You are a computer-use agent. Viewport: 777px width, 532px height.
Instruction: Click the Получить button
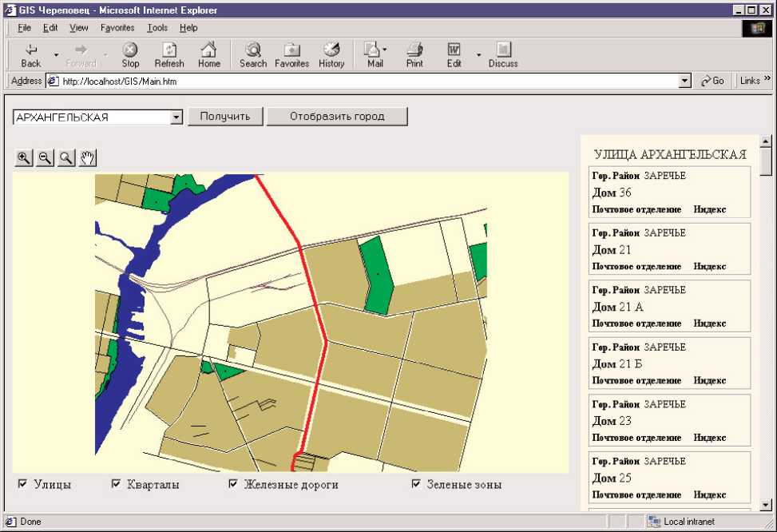[225, 117]
